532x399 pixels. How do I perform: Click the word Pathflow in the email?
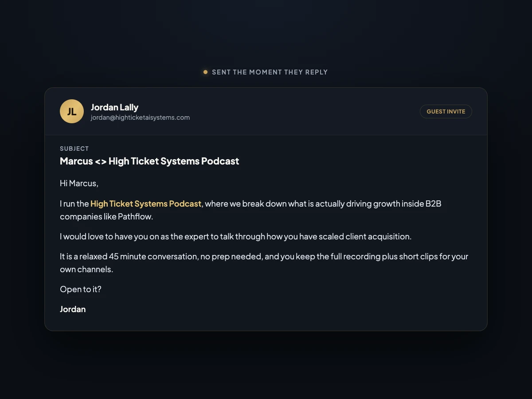coord(134,217)
